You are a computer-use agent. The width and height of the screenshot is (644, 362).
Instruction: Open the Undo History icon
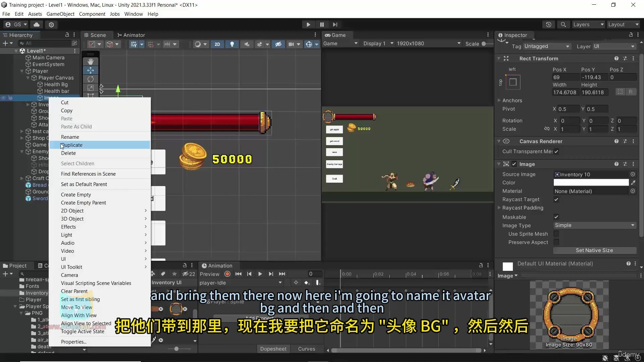point(549,24)
